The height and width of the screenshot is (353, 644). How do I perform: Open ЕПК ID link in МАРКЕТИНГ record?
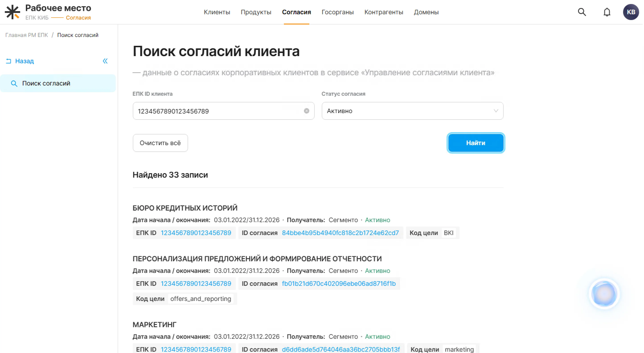[x=196, y=350]
